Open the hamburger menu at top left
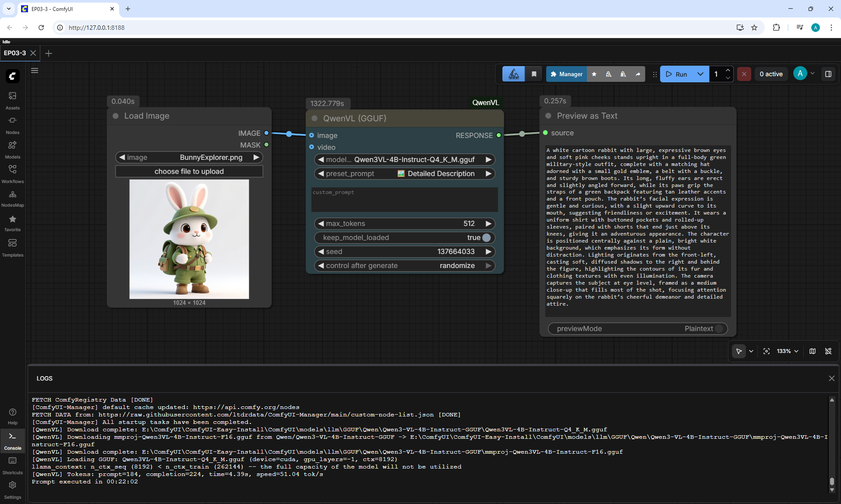The image size is (841, 504). [x=35, y=70]
